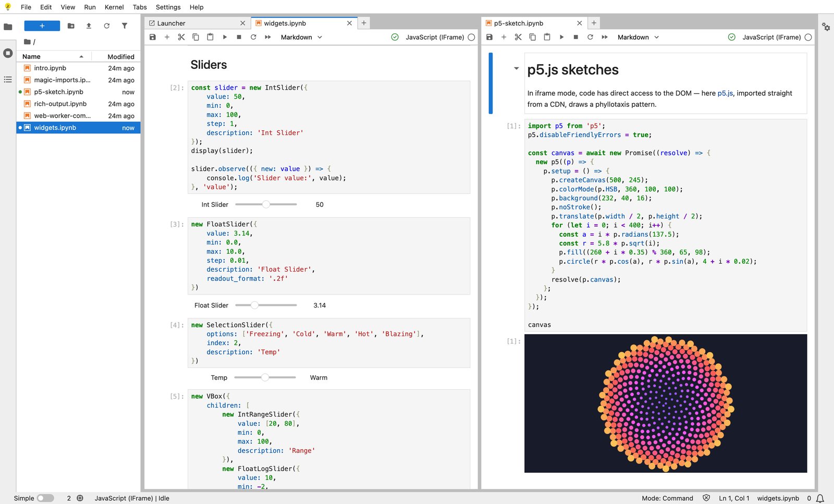Collapse the p5.js sketches heading section

tap(516, 68)
